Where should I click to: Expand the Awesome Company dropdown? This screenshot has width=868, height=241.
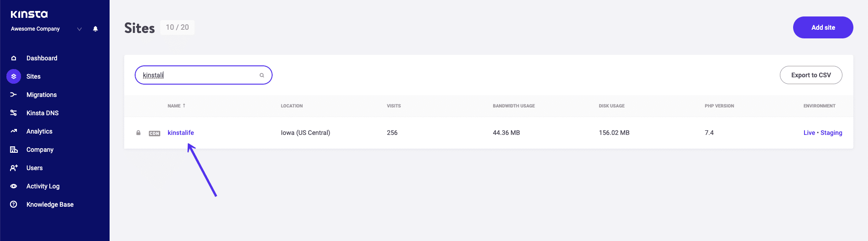click(x=79, y=29)
